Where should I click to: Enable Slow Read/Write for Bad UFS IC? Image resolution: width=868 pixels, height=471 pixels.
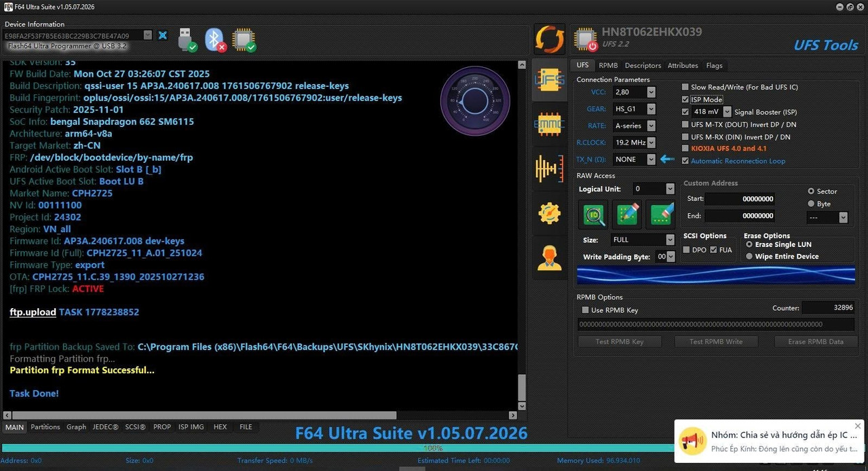pos(685,87)
